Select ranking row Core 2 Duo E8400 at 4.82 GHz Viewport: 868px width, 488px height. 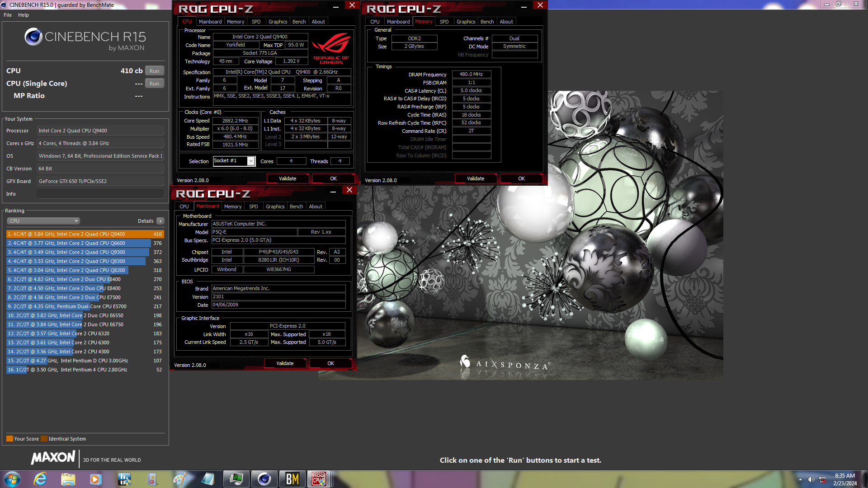[85, 279]
